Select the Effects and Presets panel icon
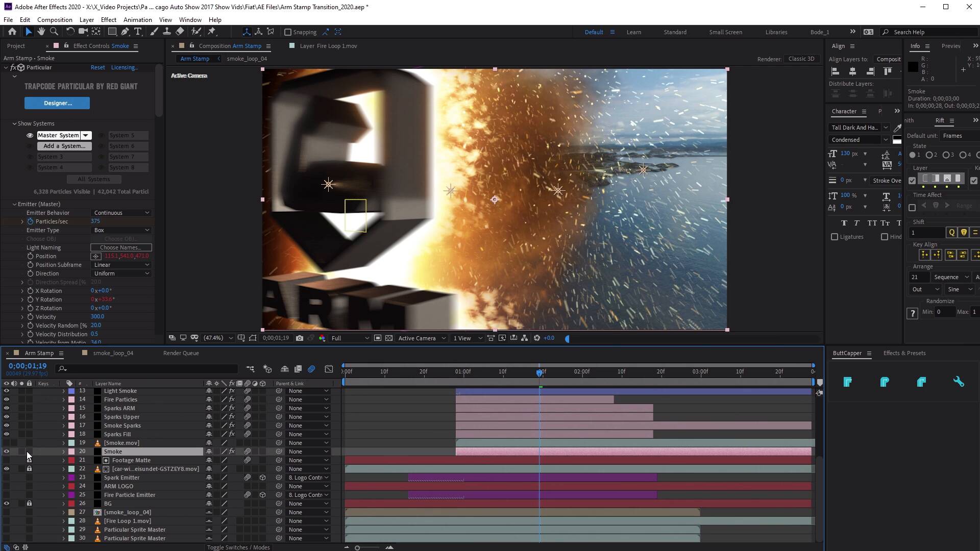This screenshot has width=980, height=551. (904, 353)
